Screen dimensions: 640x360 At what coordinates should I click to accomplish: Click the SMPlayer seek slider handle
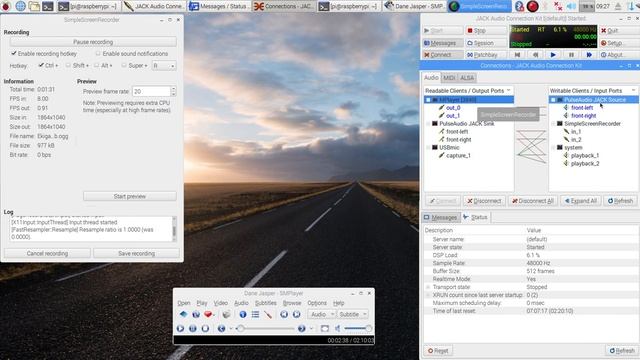[x=241, y=328]
